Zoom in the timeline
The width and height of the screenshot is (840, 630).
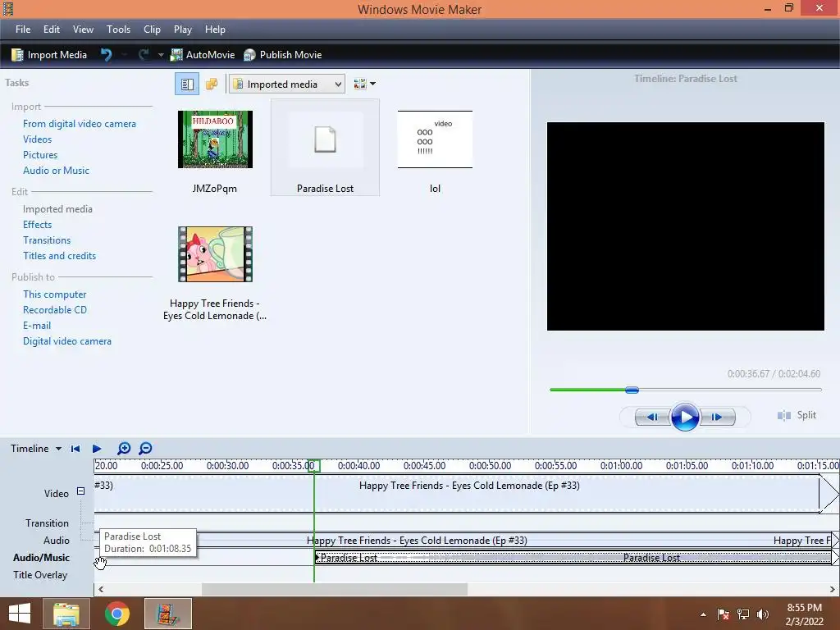(124, 449)
